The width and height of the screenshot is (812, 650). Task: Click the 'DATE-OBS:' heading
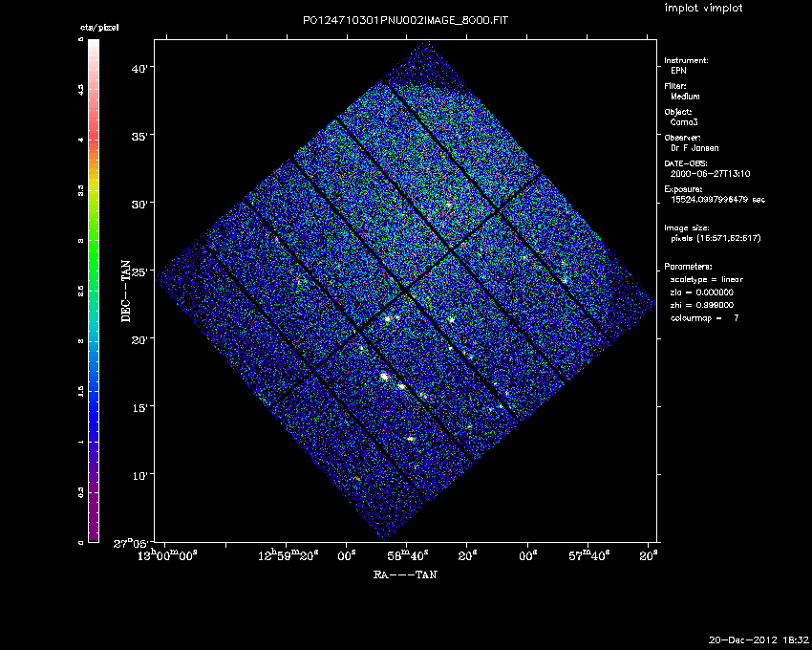(x=685, y=163)
